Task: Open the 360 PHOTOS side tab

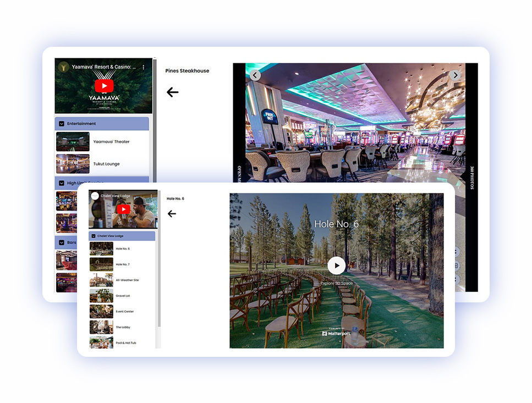Action: point(471,177)
